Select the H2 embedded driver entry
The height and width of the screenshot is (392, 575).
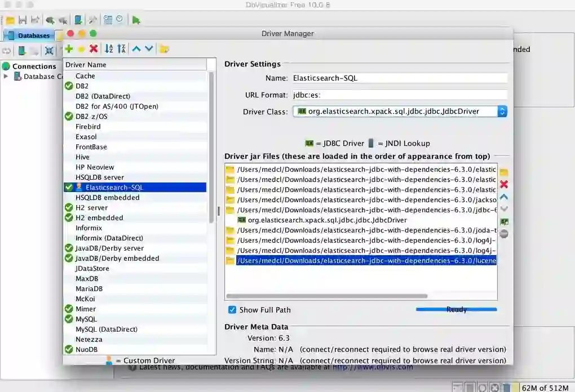tap(99, 218)
